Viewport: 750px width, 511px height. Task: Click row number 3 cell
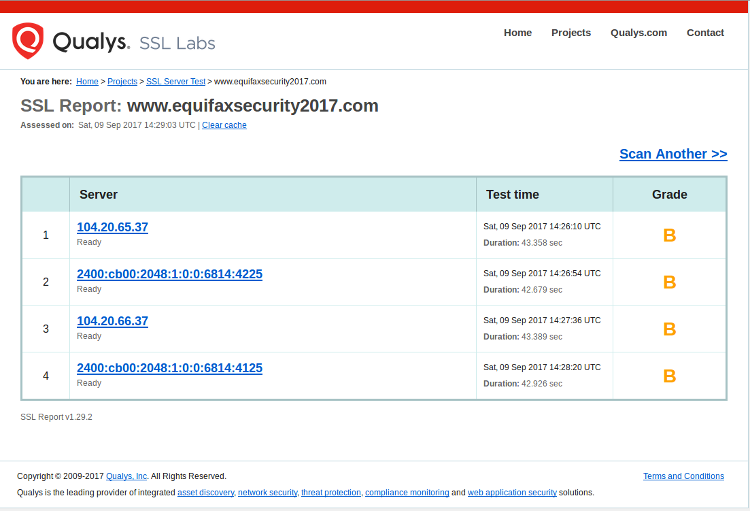45,329
